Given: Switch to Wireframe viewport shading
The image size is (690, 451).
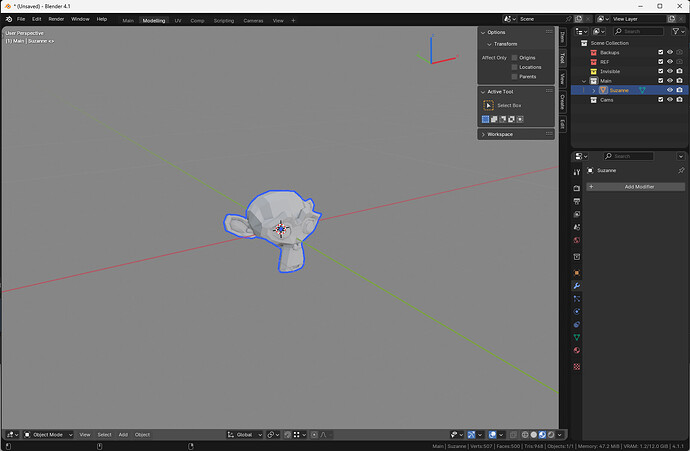Looking at the screenshot, I should click(525, 435).
